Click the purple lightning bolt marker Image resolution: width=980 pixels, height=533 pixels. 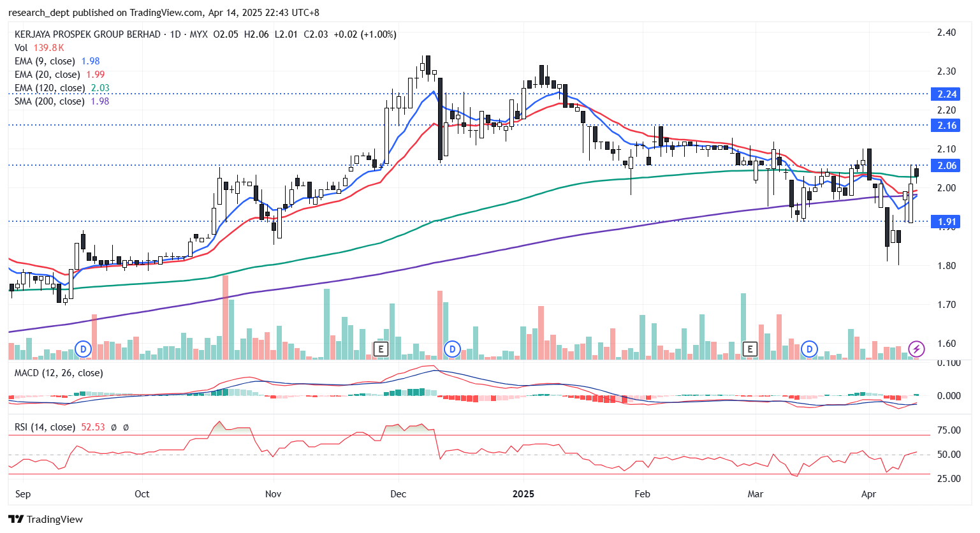tap(916, 349)
